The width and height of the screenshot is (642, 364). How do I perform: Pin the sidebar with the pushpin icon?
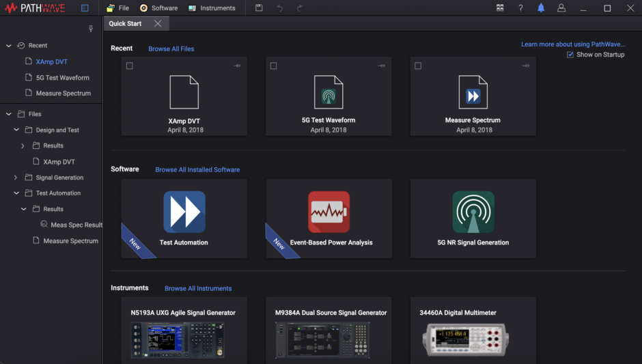[x=90, y=28]
